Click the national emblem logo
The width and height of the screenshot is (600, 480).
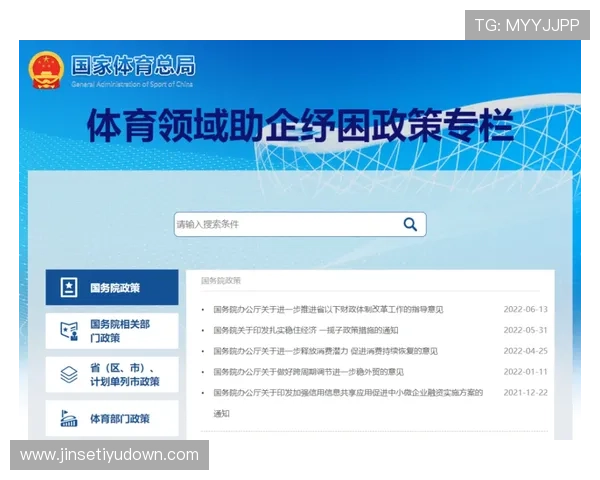point(46,70)
